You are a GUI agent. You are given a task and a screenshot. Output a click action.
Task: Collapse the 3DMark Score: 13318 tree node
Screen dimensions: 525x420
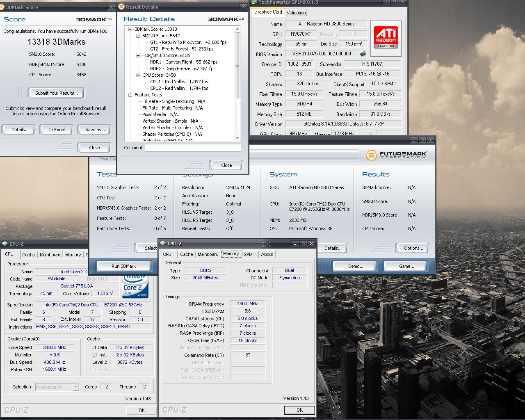(x=130, y=29)
